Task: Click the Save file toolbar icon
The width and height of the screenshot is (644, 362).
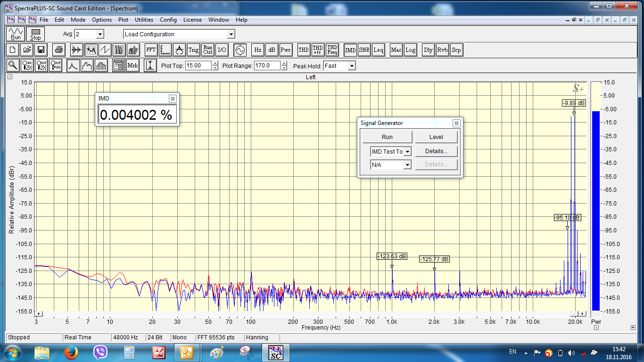Action: [41, 50]
